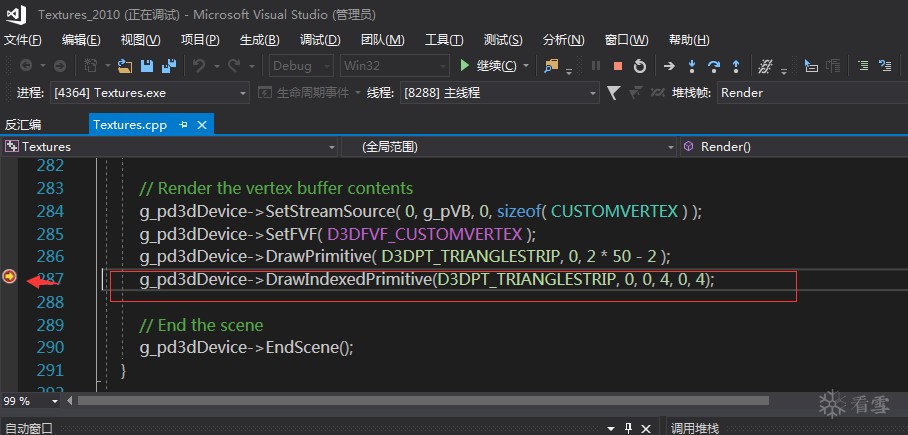This screenshot has height=435, width=908.
Task: Open the 项目(P) menu
Action: 200,40
